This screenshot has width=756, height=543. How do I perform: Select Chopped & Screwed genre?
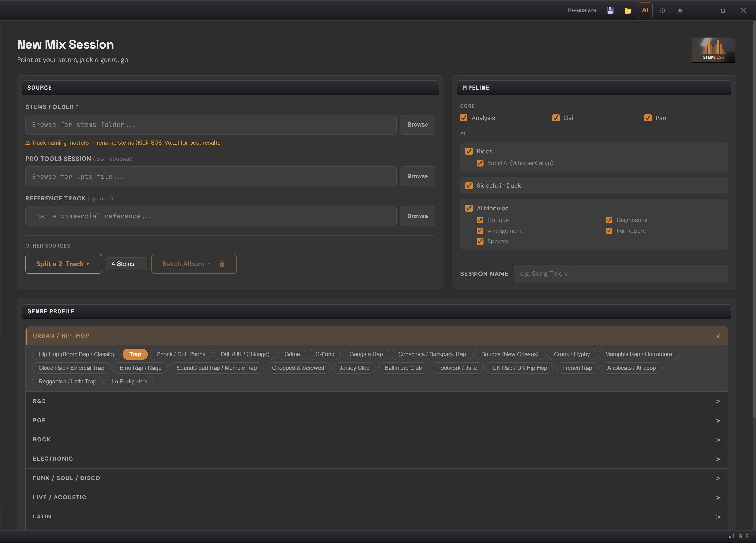click(298, 368)
